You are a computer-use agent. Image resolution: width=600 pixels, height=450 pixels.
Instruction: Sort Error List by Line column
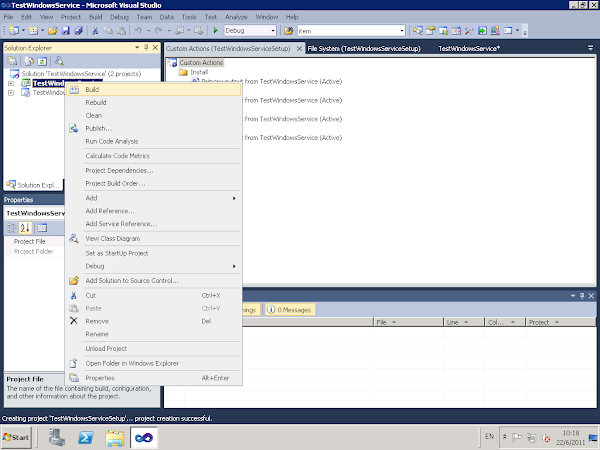pyautogui.click(x=464, y=322)
